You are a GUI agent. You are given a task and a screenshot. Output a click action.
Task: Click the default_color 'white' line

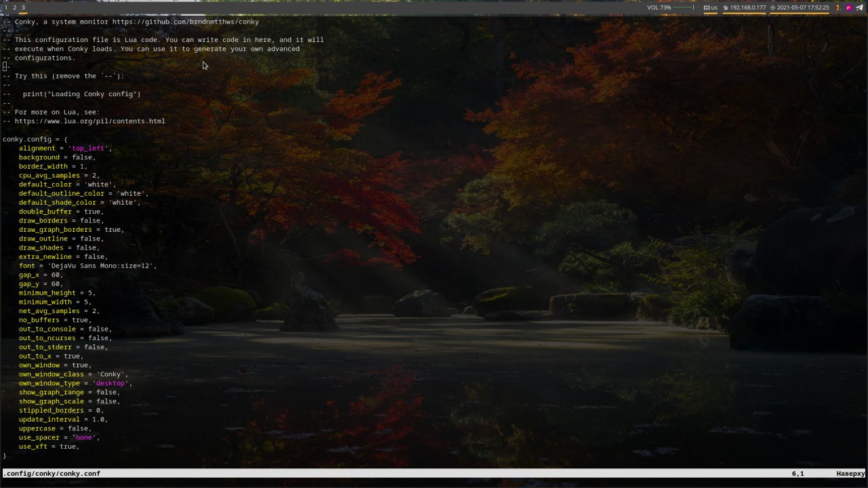tap(67, 184)
